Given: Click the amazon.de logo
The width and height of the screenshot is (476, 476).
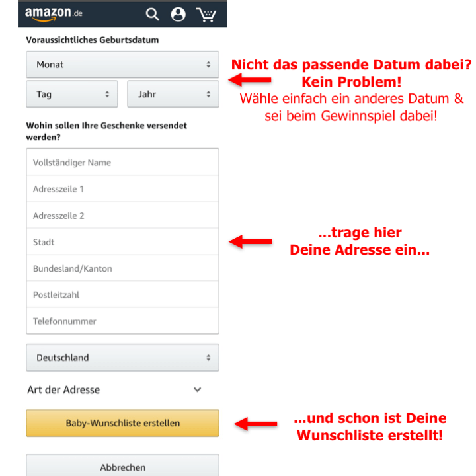Looking at the screenshot, I should [x=54, y=14].
